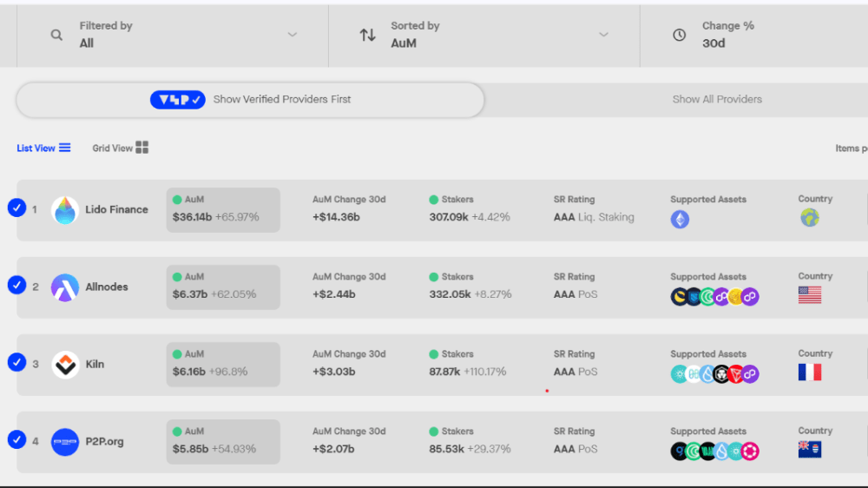Enable Show Verified Providers First

[x=250, y=100]
